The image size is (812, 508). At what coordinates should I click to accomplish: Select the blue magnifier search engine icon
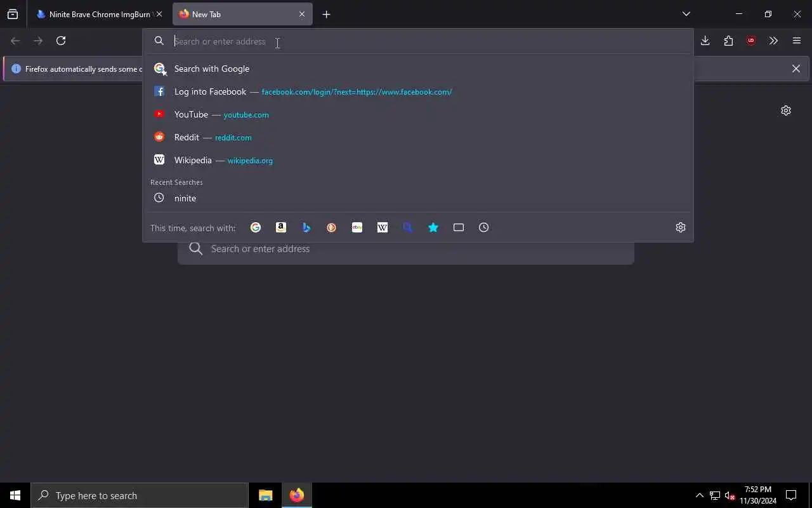tap(408, 227)
